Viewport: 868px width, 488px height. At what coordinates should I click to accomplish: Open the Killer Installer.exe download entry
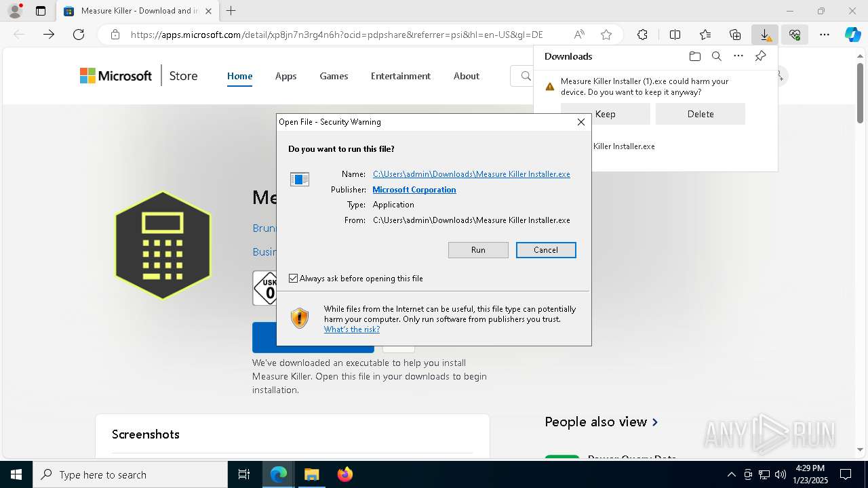[x=624, y=146]
